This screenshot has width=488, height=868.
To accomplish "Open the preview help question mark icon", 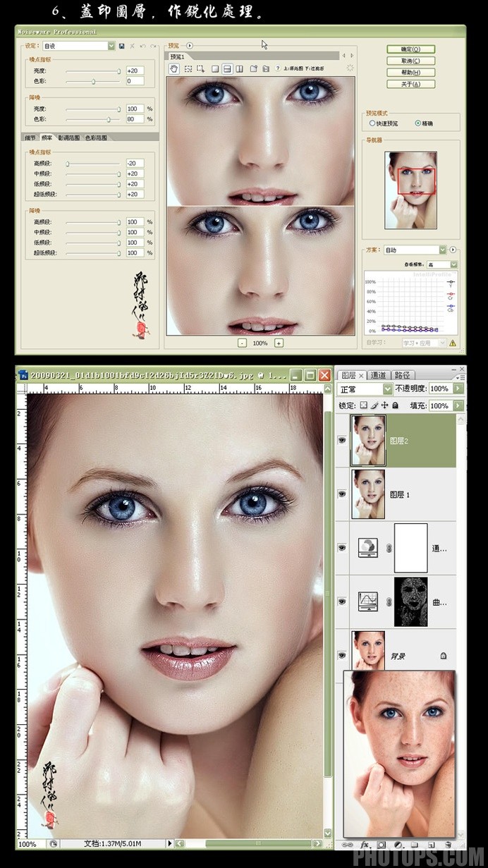I will coord(277,69).
